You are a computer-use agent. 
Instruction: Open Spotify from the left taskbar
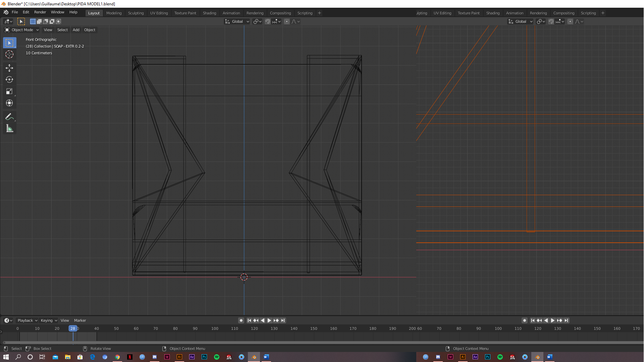click(x=217, y=357)
